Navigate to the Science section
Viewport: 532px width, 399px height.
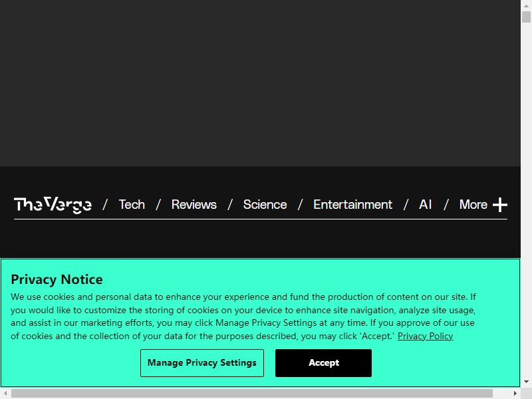tap(265, 205)
